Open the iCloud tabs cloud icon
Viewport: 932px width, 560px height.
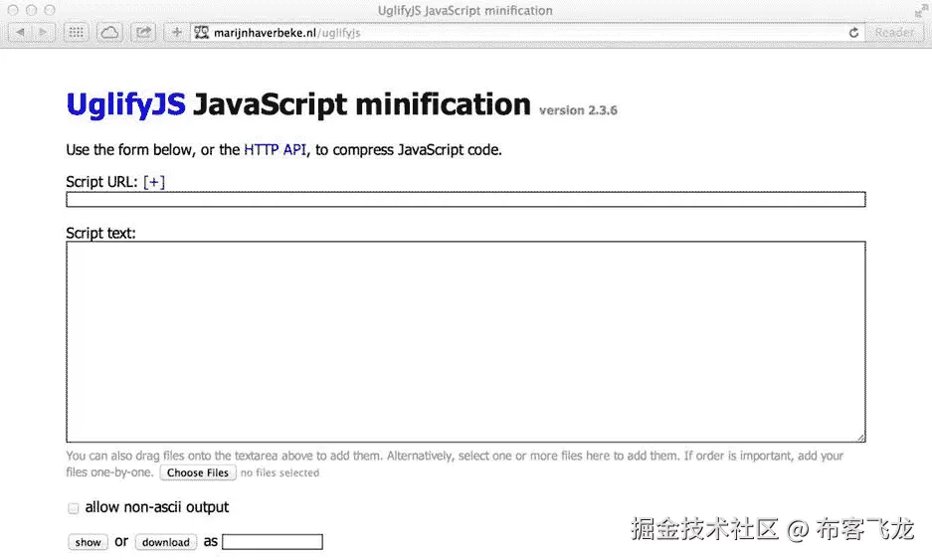[109, 32]
